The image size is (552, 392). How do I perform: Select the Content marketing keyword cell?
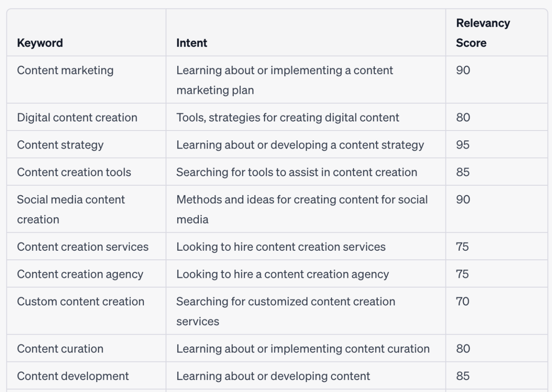click(65, 70)
